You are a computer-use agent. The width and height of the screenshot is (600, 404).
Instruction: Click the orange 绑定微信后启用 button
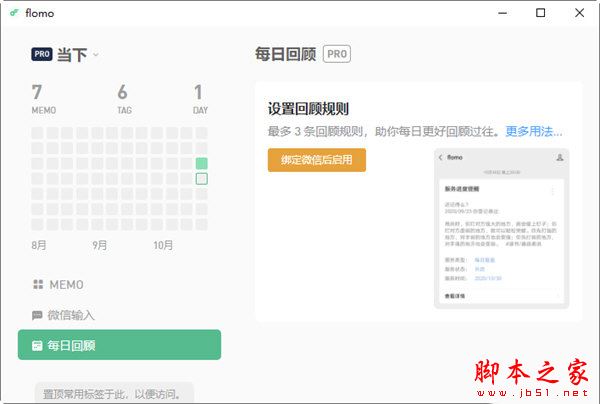317,160
